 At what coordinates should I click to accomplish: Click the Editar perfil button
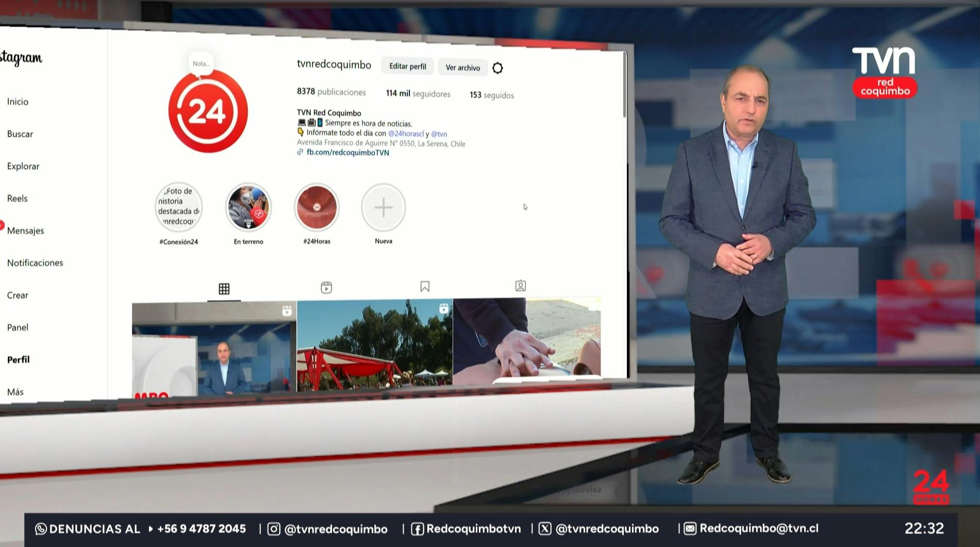pyautogui.click(x=408, y=67)
